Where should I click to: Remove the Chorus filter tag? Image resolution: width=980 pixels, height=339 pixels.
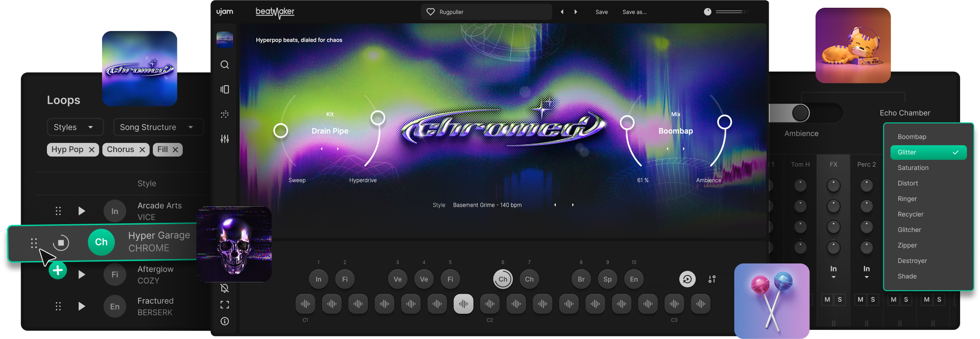coord(142,150)
